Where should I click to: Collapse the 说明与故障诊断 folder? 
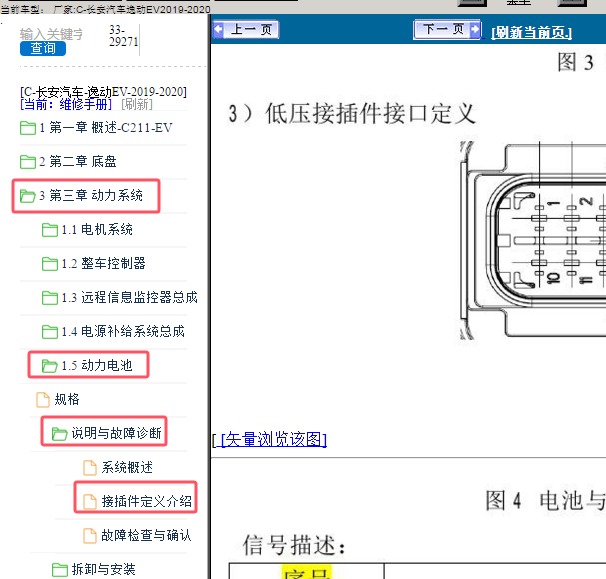click(x=107, y=433)
